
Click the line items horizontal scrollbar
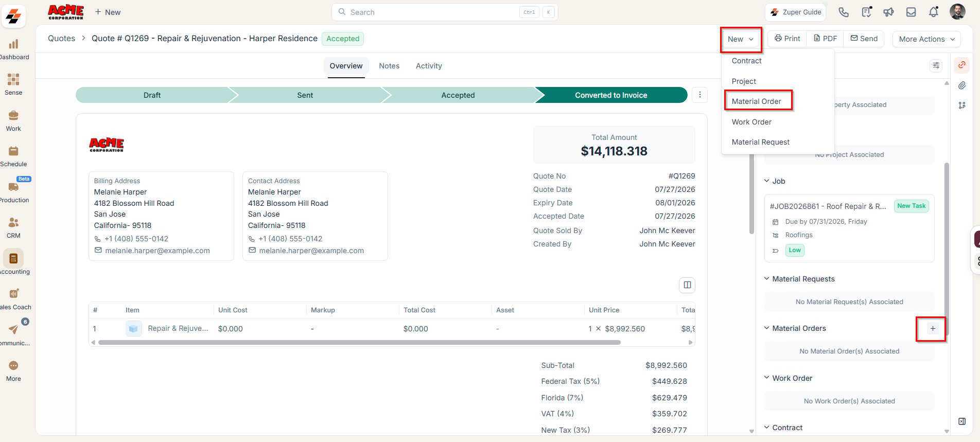click(x=359, y=342)
